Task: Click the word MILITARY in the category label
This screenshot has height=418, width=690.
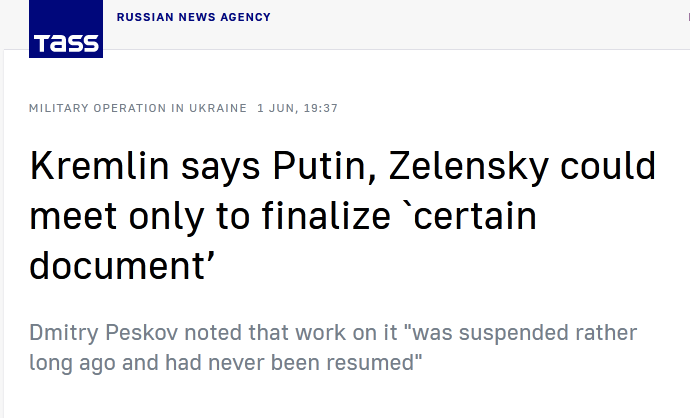Action: (59, 108)
